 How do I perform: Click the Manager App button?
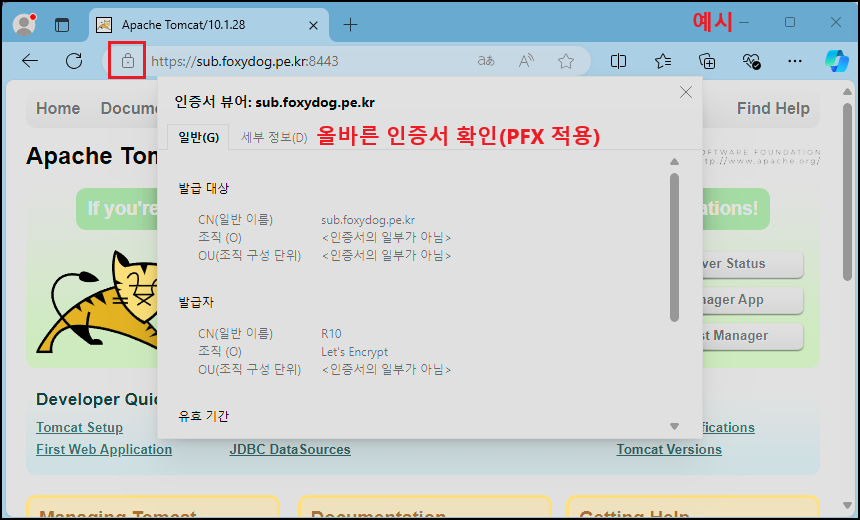[753, 300]
